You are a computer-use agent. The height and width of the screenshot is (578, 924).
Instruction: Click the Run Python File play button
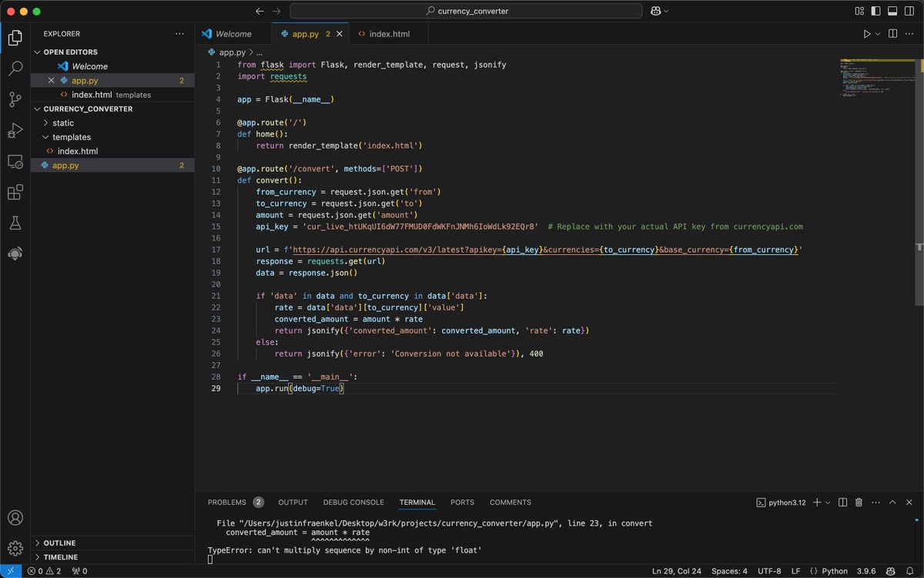[867, 34]
